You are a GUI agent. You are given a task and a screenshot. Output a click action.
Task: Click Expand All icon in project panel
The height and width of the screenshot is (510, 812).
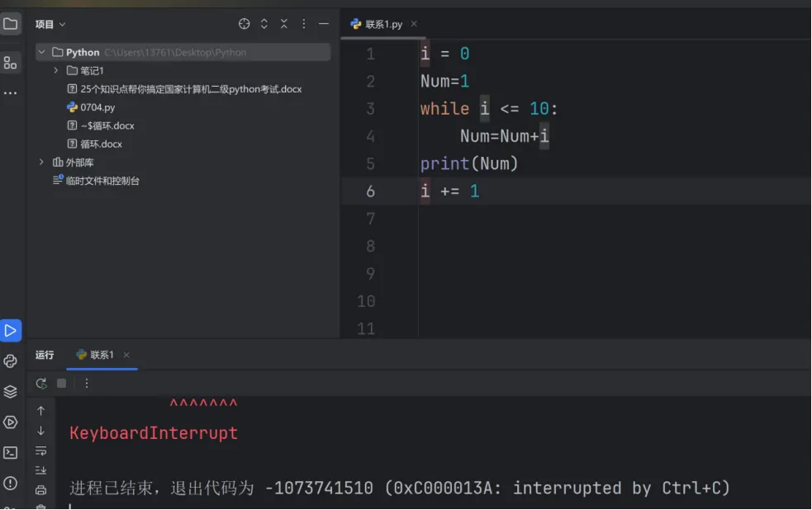point(264,24)
